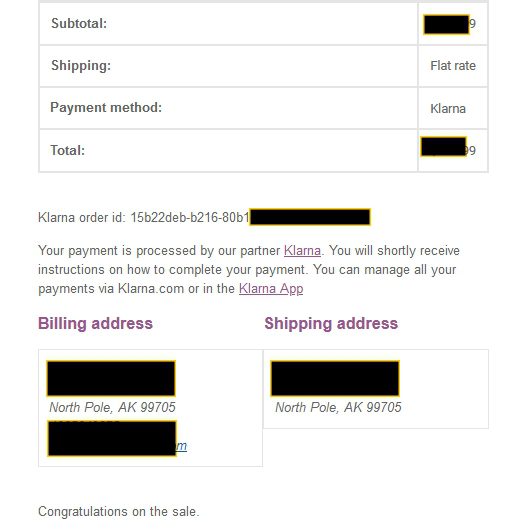Click the partially hidden billing email link
531x529 pixels.
pos(182,446)
